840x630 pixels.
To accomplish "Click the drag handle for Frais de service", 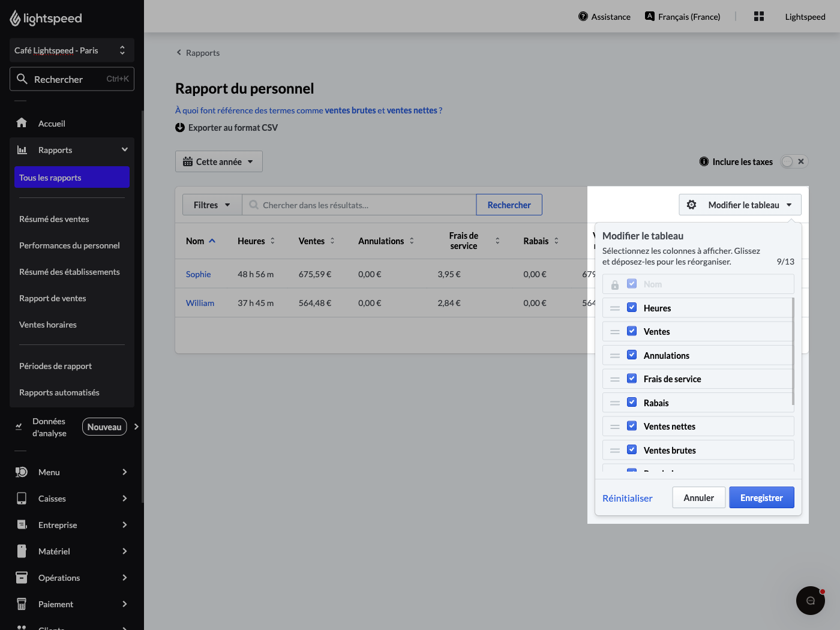I will click(x=615, y=379).
